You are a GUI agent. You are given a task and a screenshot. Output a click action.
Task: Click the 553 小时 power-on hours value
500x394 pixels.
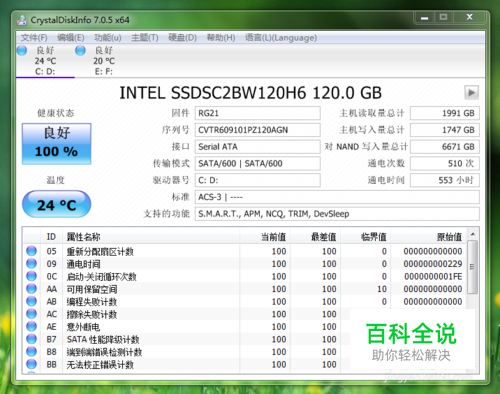point(445,180)
